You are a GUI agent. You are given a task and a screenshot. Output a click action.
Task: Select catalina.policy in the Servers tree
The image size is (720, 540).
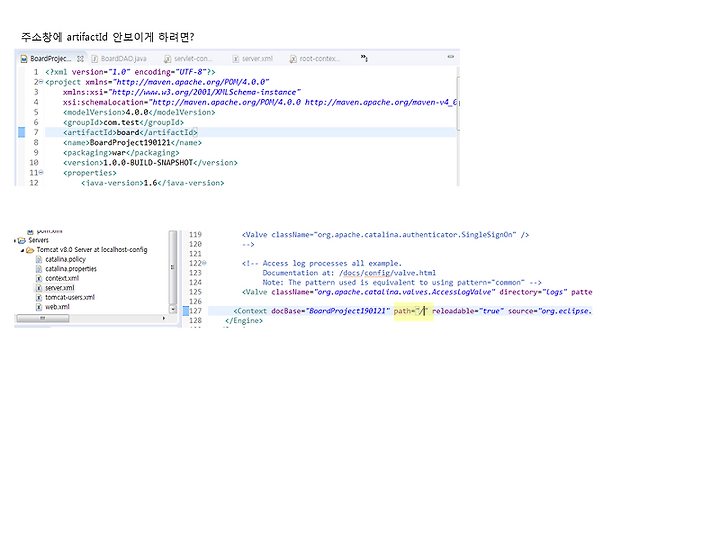65,259
